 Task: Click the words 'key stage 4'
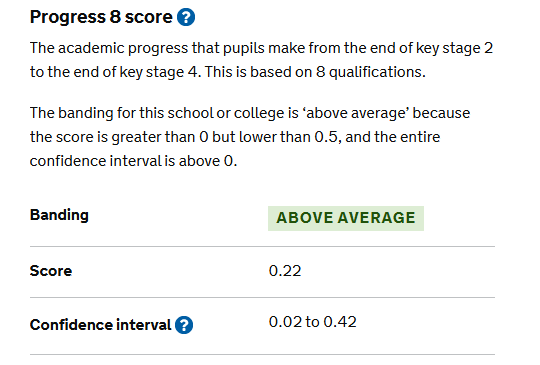click(158, 72)
